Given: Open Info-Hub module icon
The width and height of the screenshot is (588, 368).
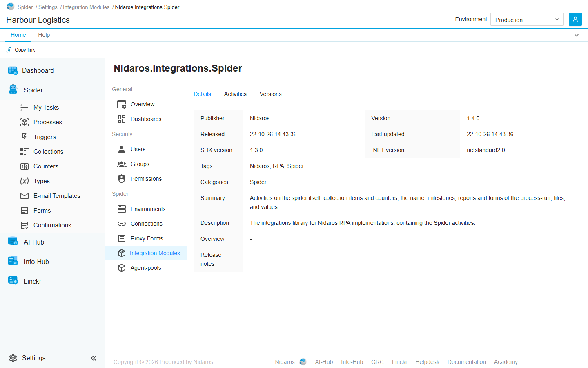Looking at the screenshot, I should tap(13, 261).
